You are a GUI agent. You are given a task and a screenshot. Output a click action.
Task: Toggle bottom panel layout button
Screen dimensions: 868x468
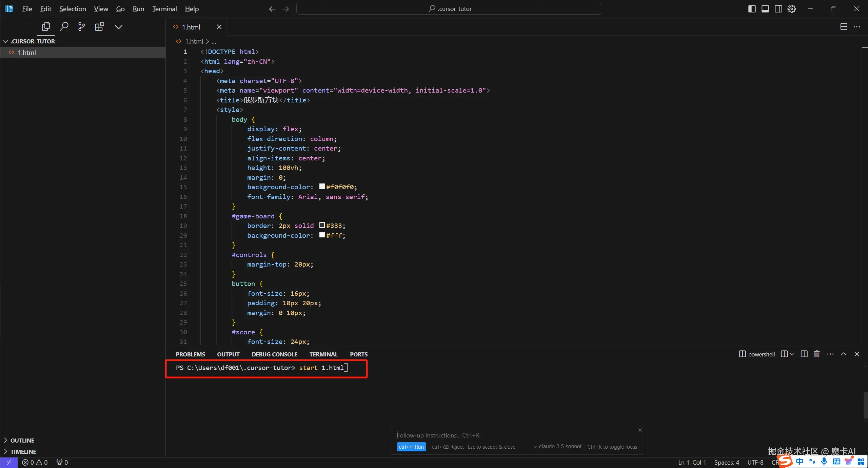tap(765, 9)
